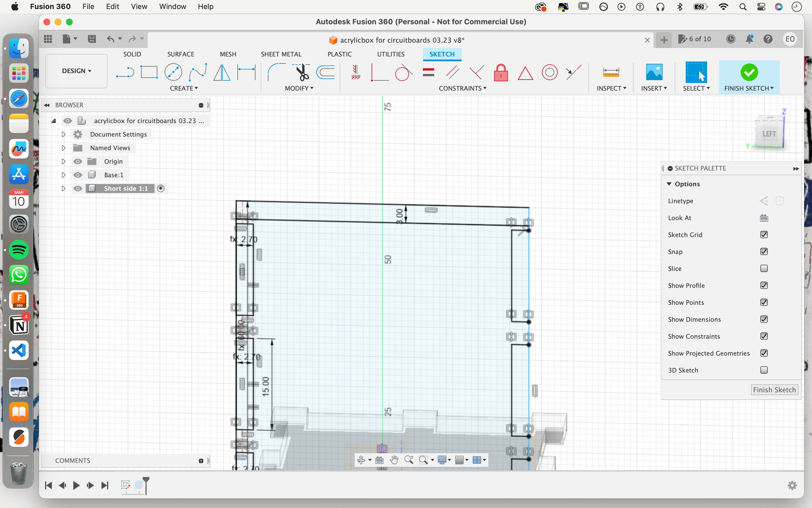Apply the Concentric constraint
Screen dimensions: 812x508
point(550,72)
